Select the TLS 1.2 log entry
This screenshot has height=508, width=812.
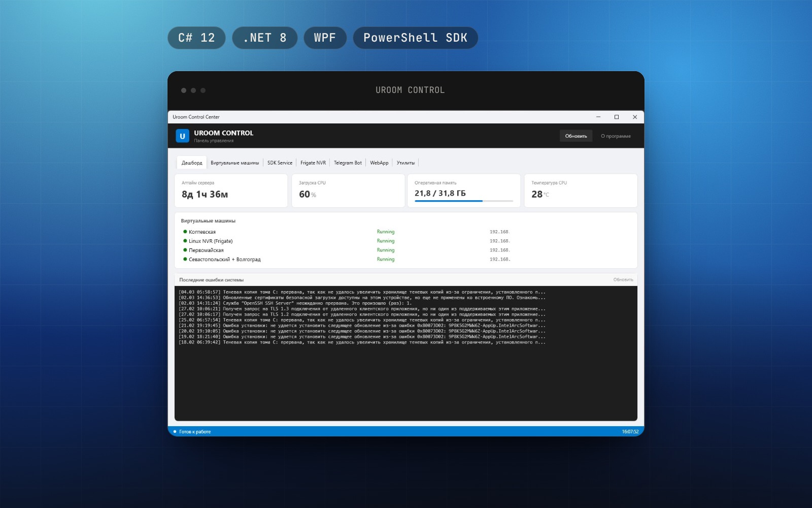[x=362, y=314]
